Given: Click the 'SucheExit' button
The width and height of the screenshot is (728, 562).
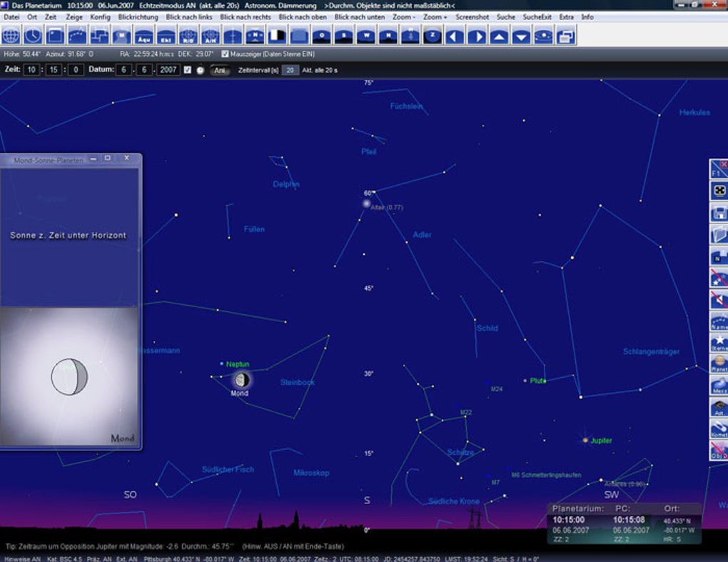Looking at the screenshot, I should 537,16.
